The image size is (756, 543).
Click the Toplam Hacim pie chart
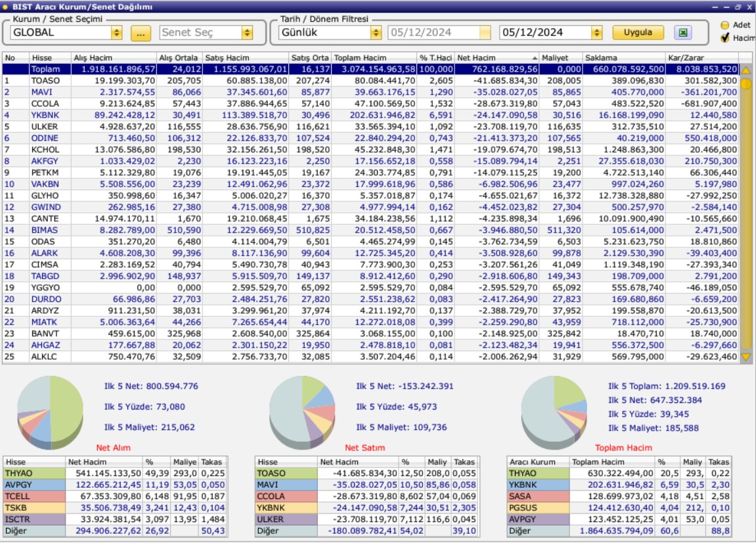pyautogui.click(x=554, y=412)
